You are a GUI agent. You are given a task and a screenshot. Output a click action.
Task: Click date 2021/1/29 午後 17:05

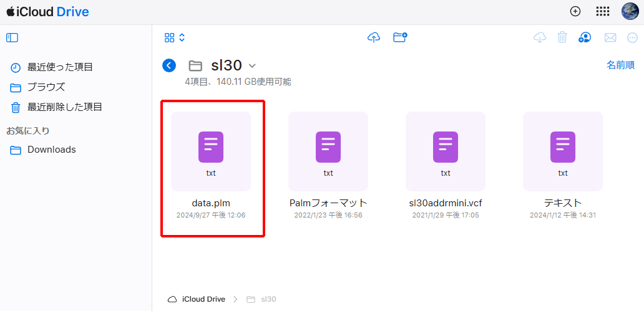click(446, 215)
